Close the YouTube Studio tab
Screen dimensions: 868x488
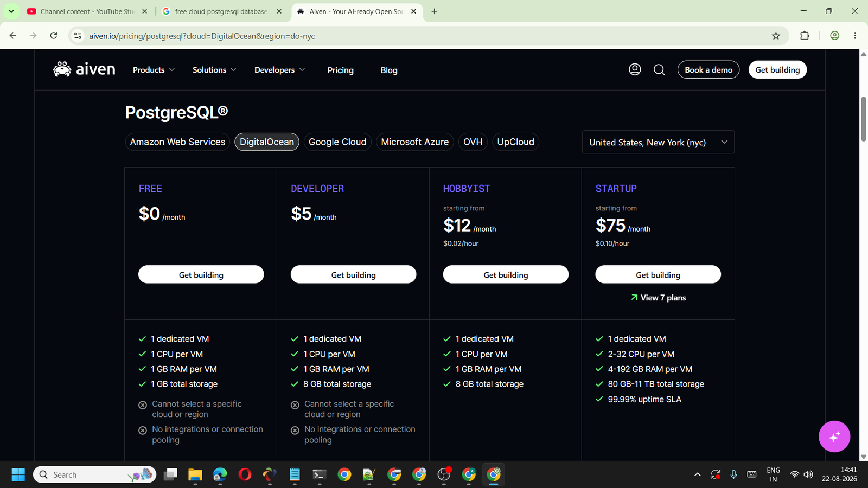click(x=144, y=11)
